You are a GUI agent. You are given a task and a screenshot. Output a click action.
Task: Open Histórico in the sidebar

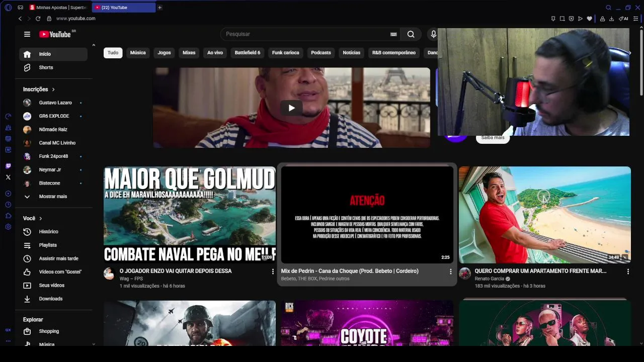point(53,232)
